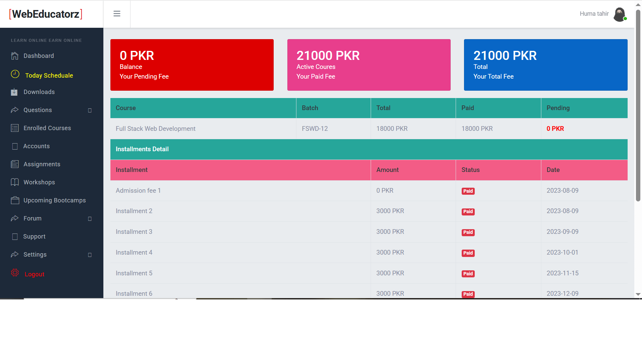Click the 'Installments Detail' header
This screenshot has width=642, height=364.
[142, 149]
